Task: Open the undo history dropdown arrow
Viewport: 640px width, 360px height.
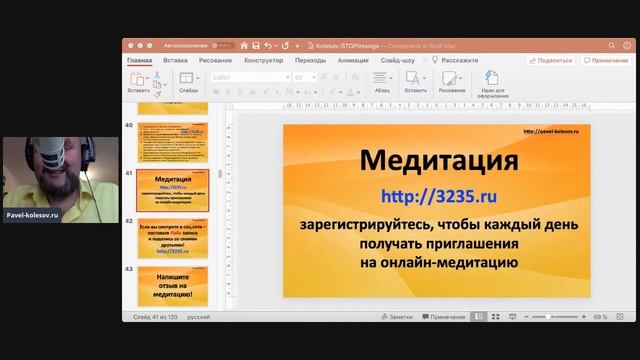Action: 276,46
